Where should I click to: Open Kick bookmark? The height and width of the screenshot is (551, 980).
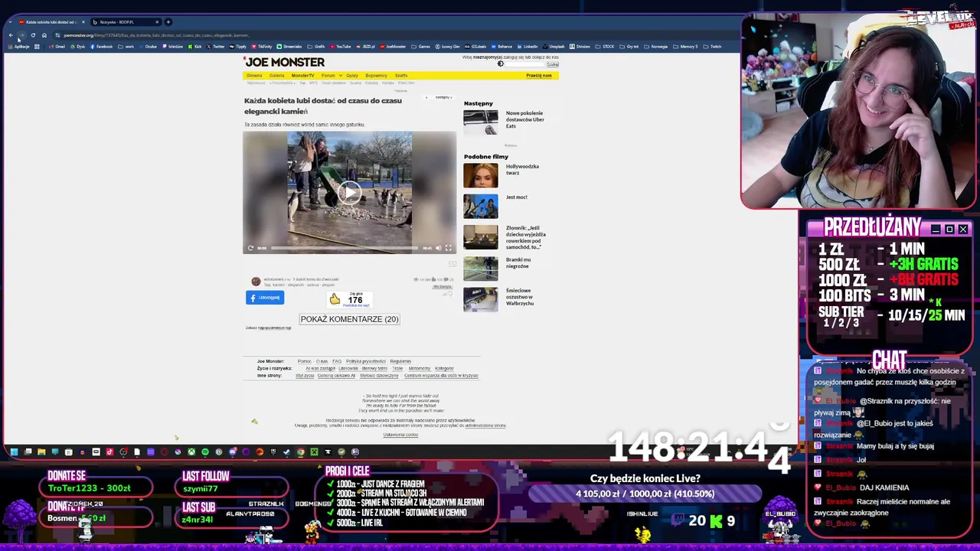point(195,47)
